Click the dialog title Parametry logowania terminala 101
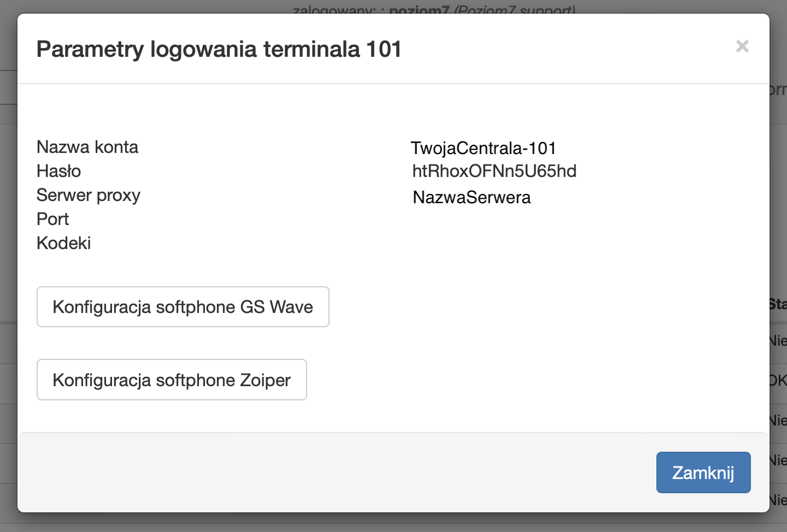Screen dimensions: 787x532 pos(219,49)
